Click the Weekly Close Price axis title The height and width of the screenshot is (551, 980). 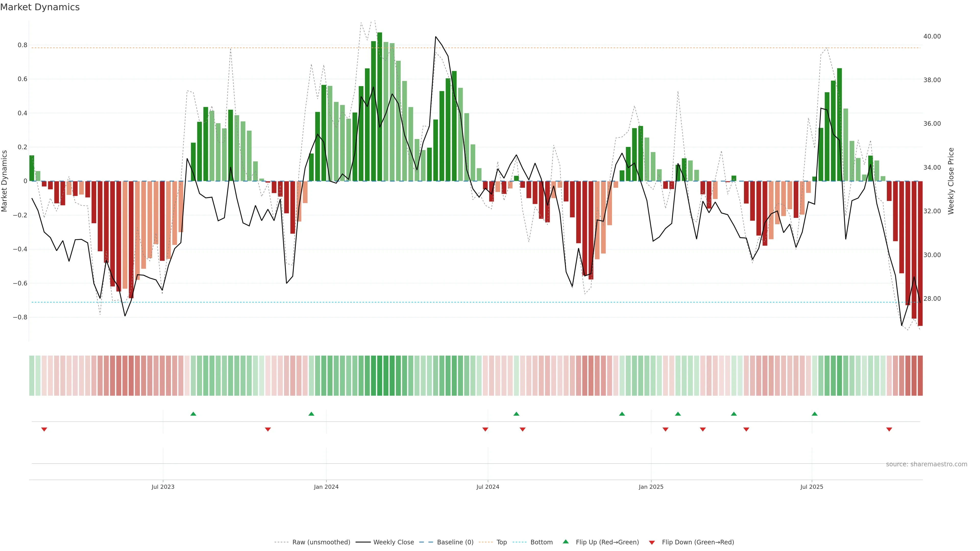951,181
